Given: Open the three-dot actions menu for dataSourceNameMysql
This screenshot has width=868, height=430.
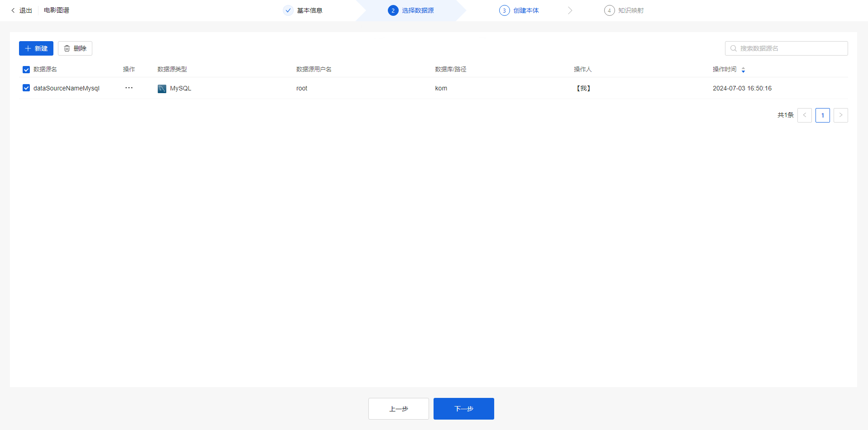Looking at the screenshot, I should pos(129,88).
